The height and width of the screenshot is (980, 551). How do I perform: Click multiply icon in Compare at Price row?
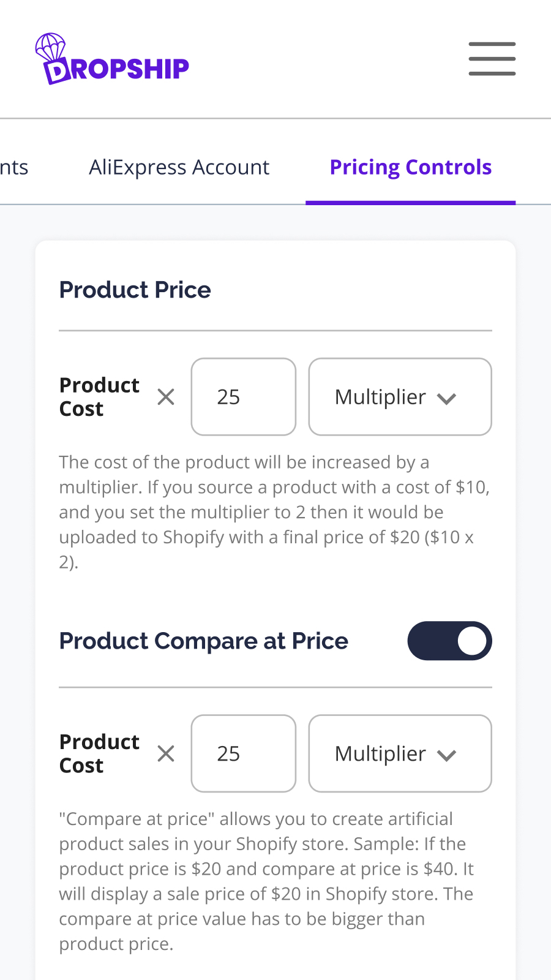166,753
